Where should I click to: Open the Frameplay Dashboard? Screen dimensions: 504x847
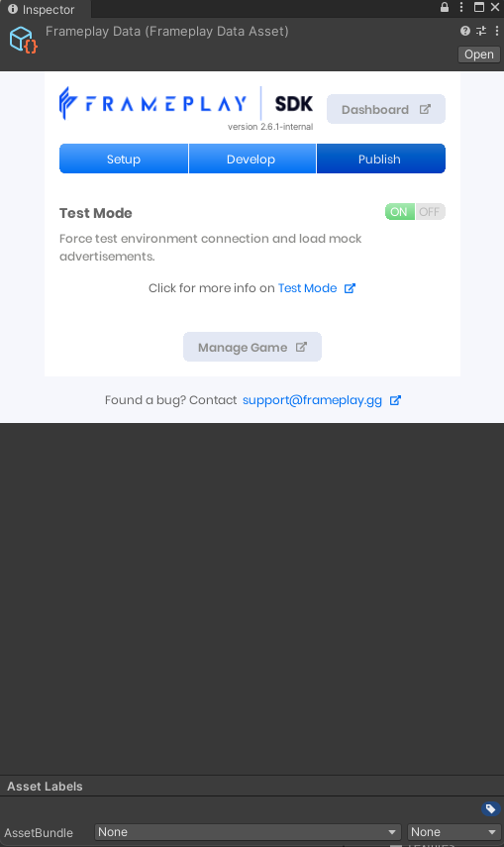[x=386, y=109]
